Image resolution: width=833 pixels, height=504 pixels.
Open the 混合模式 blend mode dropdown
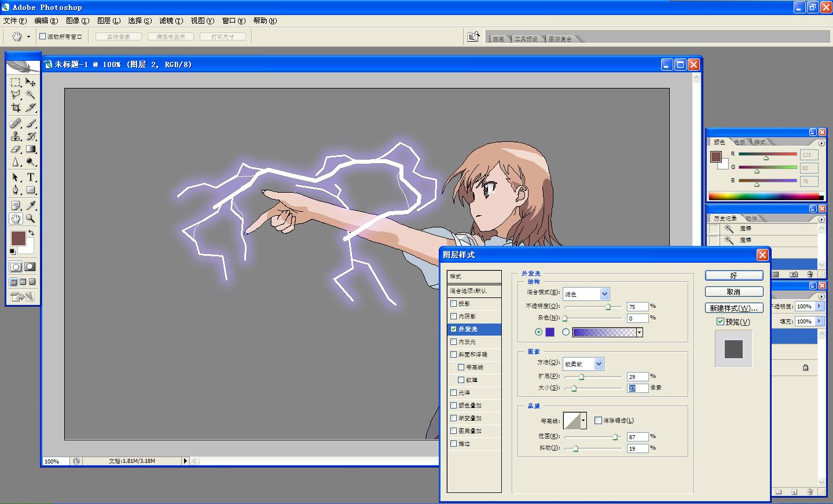tap(604, 294)
